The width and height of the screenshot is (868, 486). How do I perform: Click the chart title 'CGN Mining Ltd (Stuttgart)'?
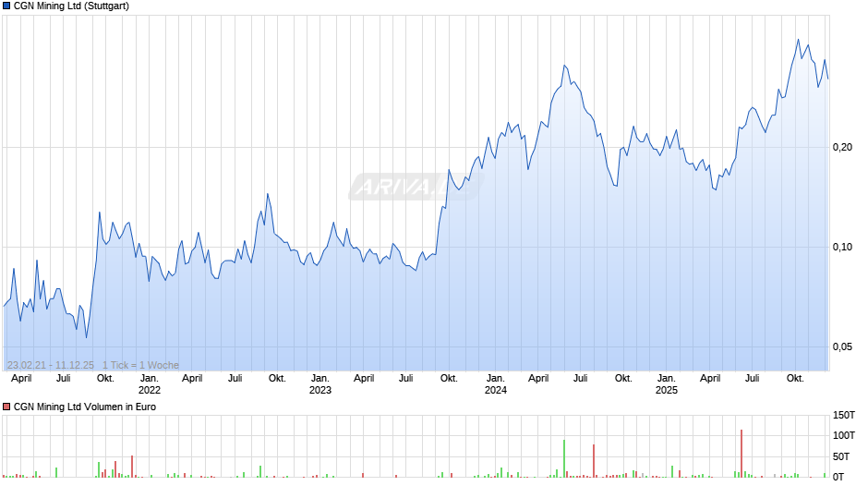[71, 6]
